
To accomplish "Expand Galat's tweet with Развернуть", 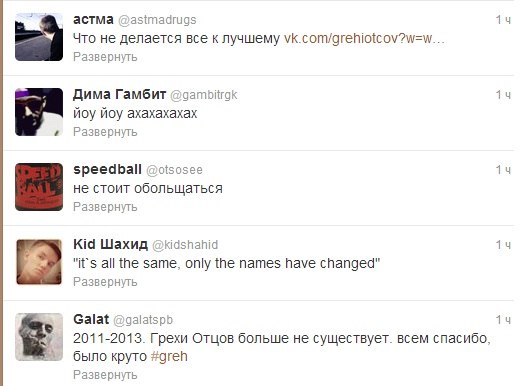I will (x=105, y=375).
